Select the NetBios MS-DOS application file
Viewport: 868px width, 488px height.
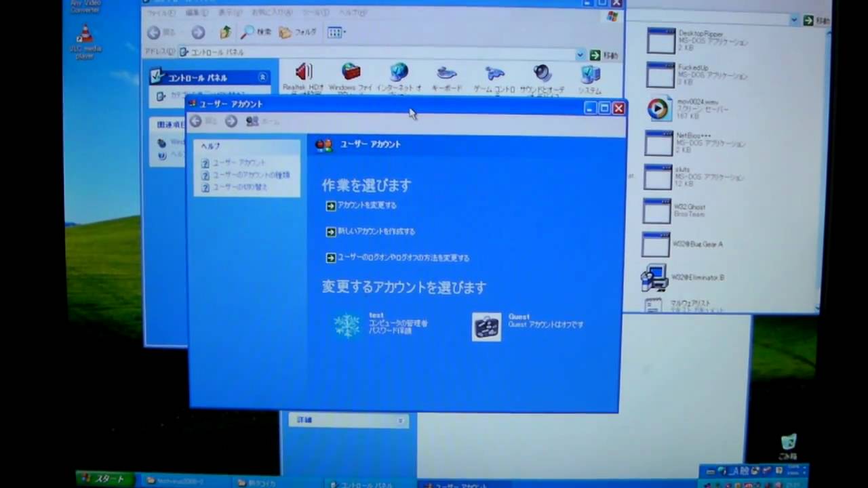tap(658, 143)
